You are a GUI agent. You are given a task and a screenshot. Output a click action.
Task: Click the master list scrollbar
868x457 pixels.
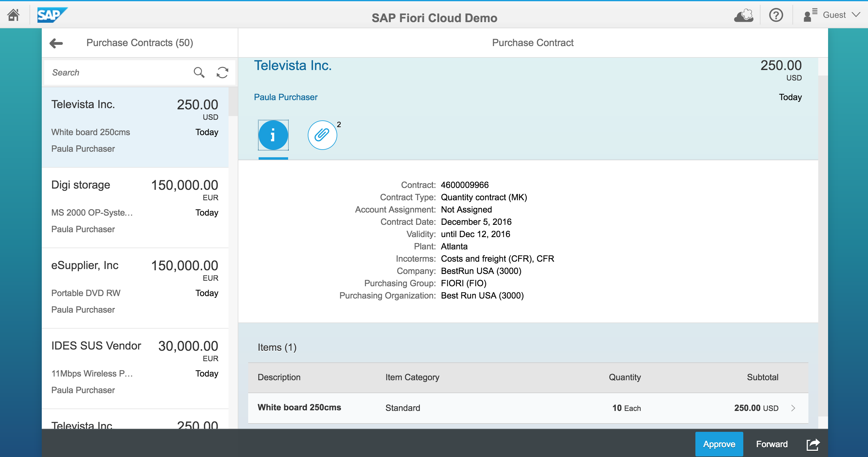(x=233, y=102)
